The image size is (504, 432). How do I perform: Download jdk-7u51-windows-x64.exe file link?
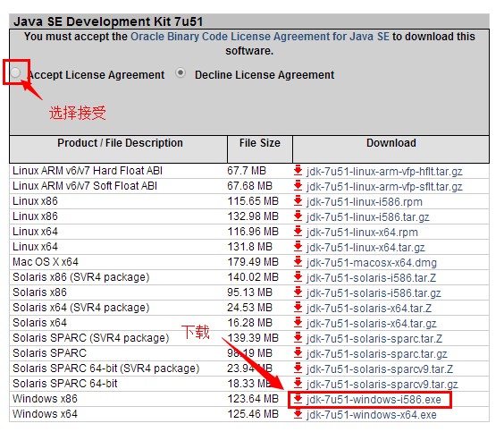click(x=371, y=415)
